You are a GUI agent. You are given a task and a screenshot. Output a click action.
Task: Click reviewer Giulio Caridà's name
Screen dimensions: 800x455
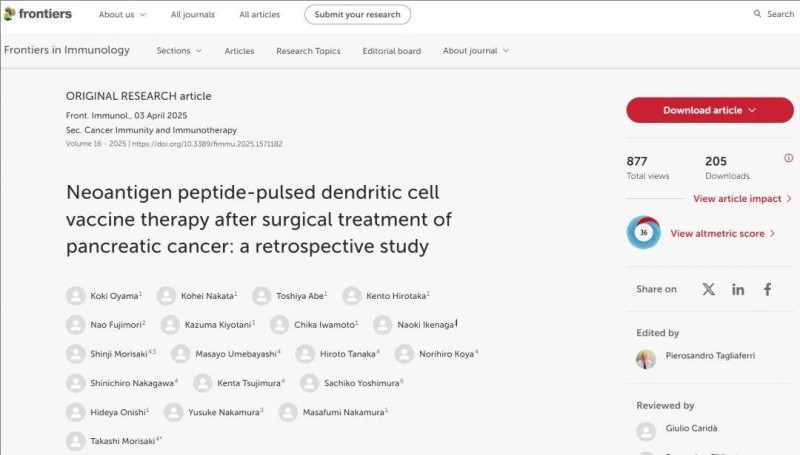692,428
